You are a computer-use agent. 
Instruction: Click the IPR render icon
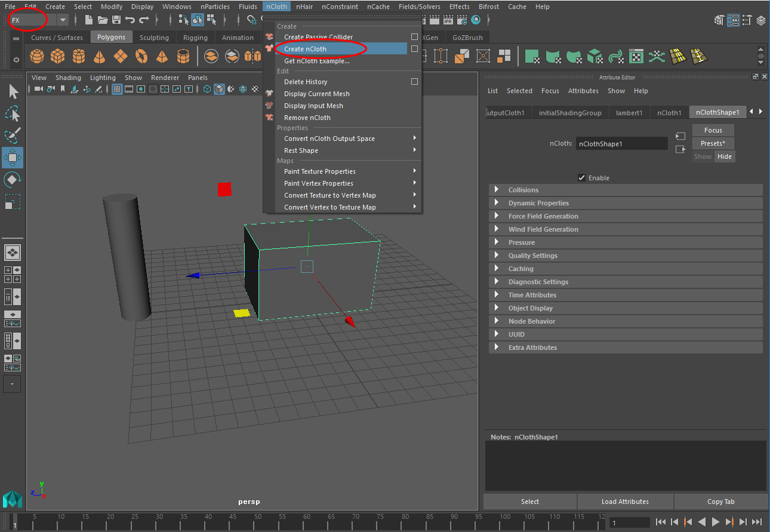(x=448, y=20)
